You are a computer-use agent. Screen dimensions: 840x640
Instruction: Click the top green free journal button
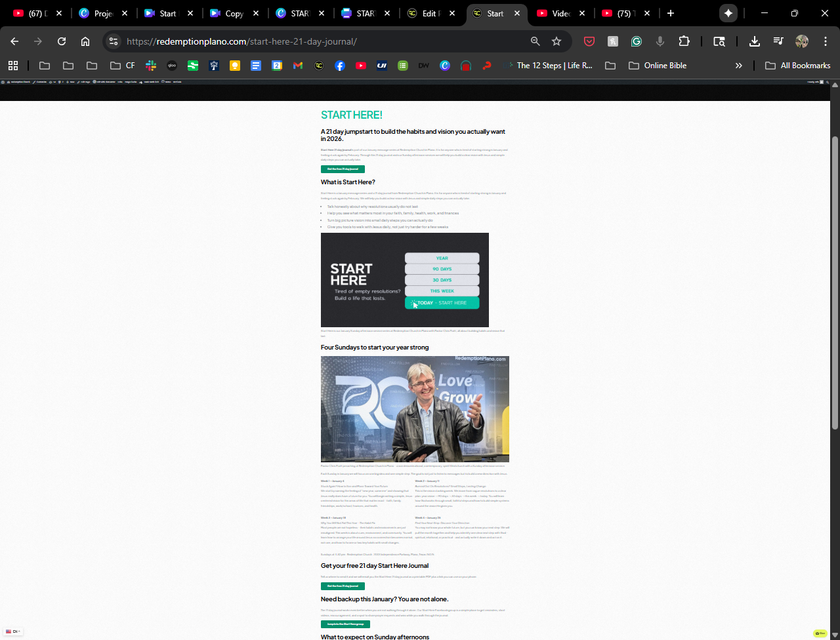coord(343,169)
